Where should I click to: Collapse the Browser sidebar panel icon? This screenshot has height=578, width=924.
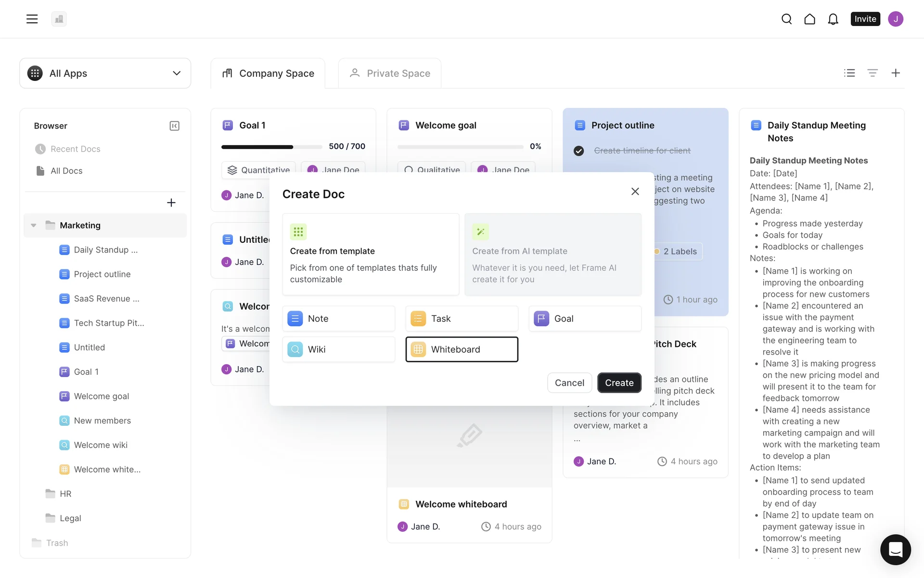(x=174, y=126)
